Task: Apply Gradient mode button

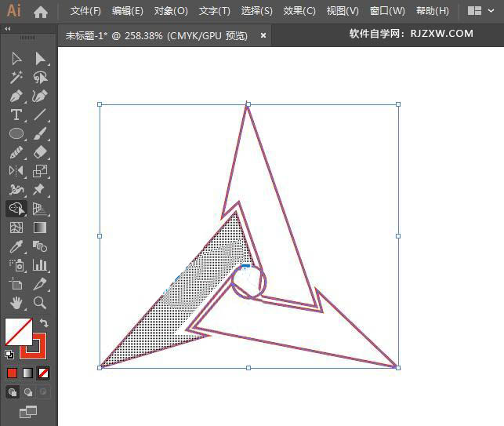Action: 28,373
